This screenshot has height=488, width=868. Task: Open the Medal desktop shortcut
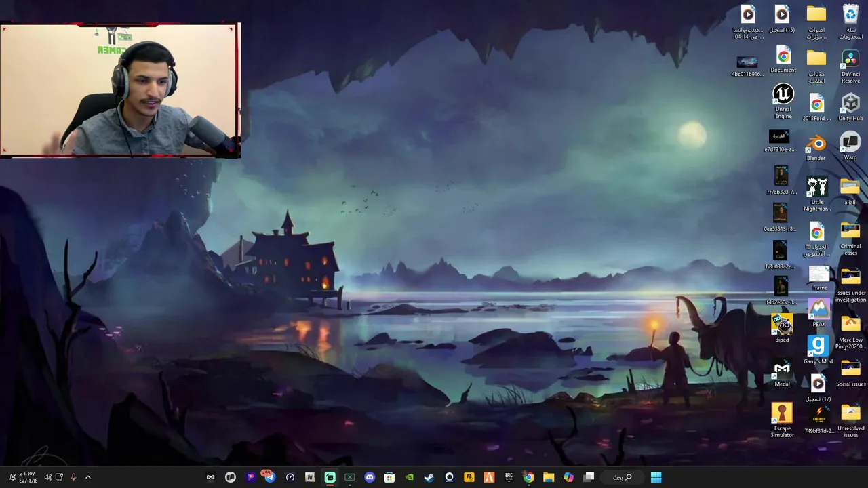(x=782, y=373)
